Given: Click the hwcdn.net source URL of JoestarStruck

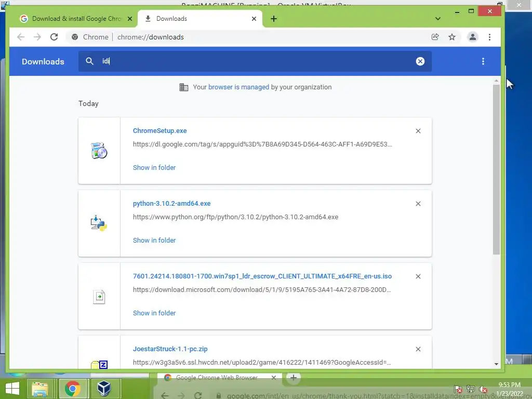Looking at the screenshot, I should [262, 362].
